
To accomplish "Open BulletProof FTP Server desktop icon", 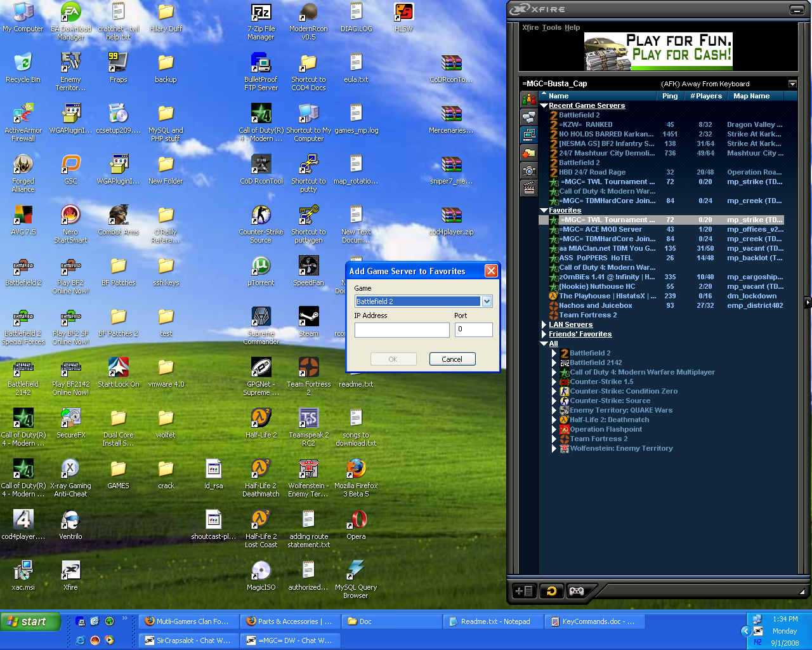I will pyautogui.click(x=261, y=72).
